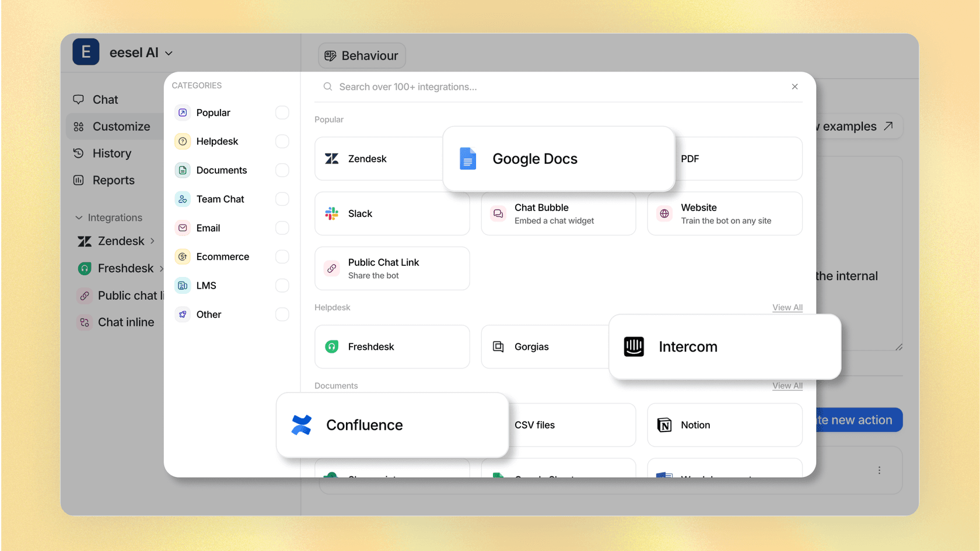Click the Google Docs icon
This screenshot has width=980, height=551.
tap(467, 158)
